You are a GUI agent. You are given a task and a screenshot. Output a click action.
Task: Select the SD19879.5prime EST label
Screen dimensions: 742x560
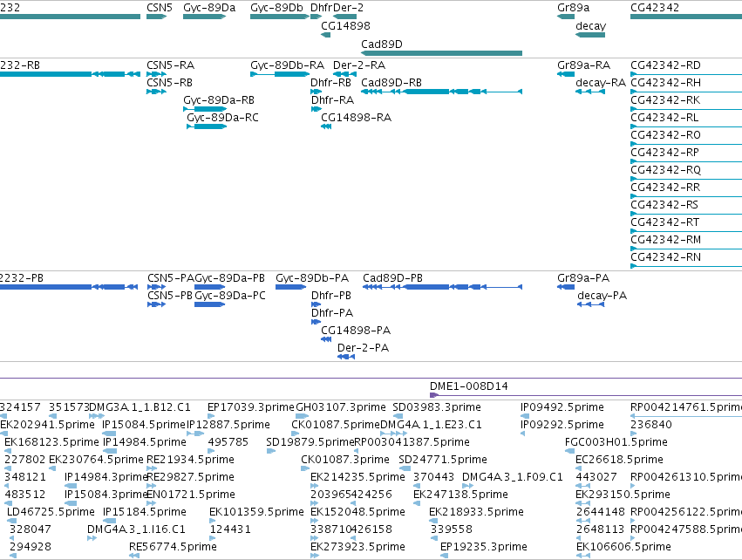310,442
